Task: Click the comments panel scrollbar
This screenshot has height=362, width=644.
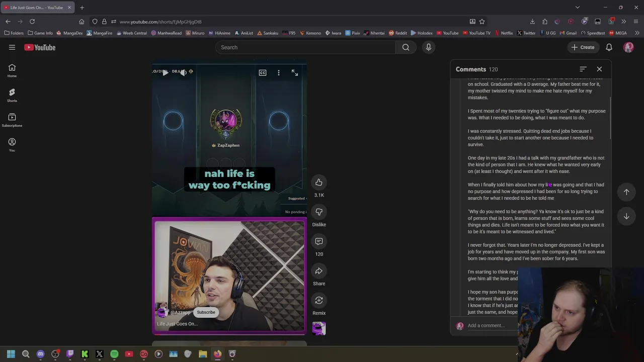Action: point(611,118)
